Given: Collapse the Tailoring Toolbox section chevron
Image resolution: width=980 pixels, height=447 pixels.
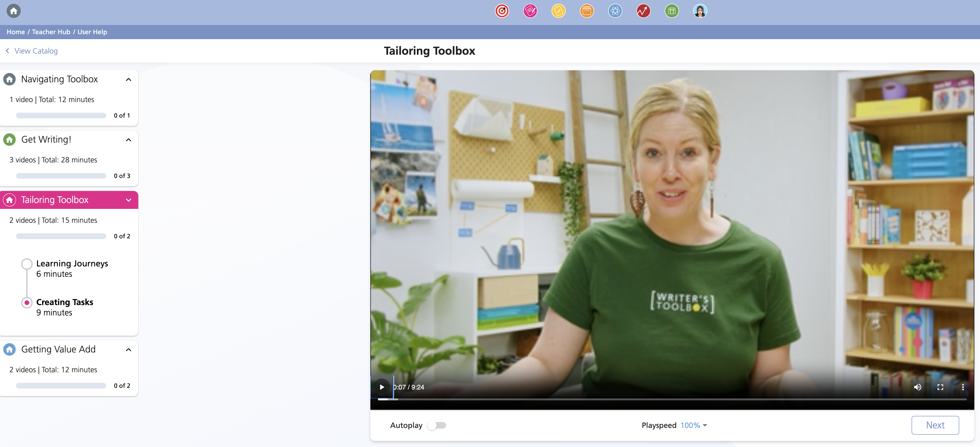Looking at the screenshot, I should [129, 200].
